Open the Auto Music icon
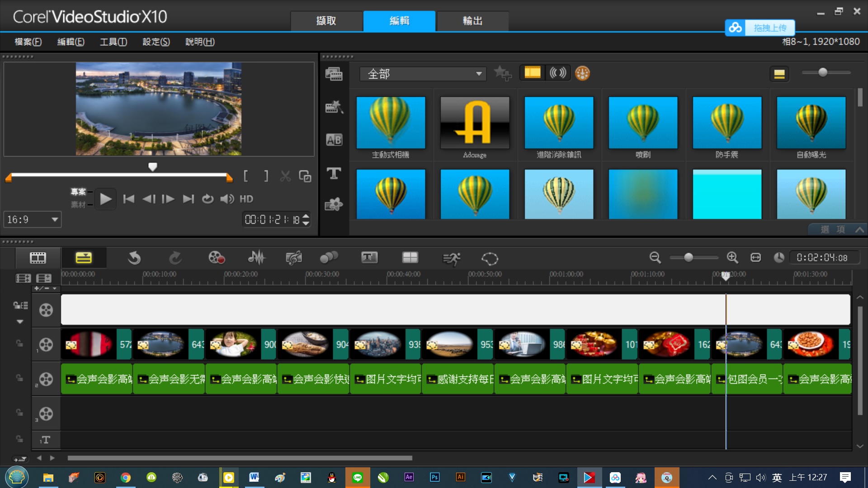This screenshot has height=488, width=868. 294,258
